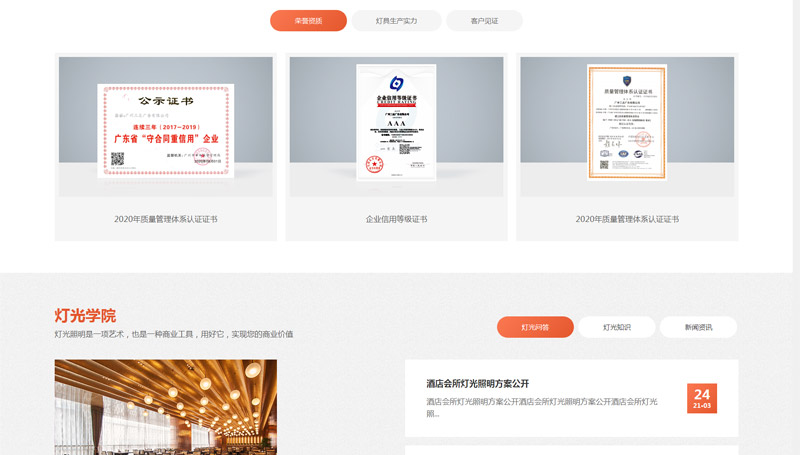The image size is (800, 455).
Task: Click the article excerpt text below the title
Action: (541, 407)
